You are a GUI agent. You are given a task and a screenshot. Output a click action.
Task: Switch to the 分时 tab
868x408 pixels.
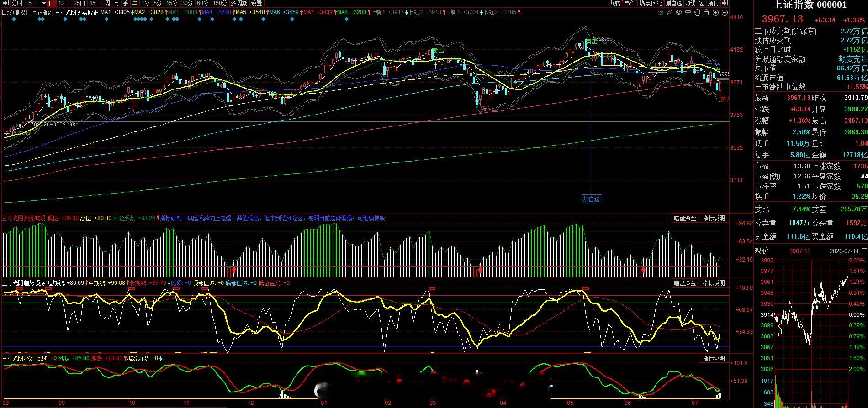pyautogui.click(x=17, y=3)
